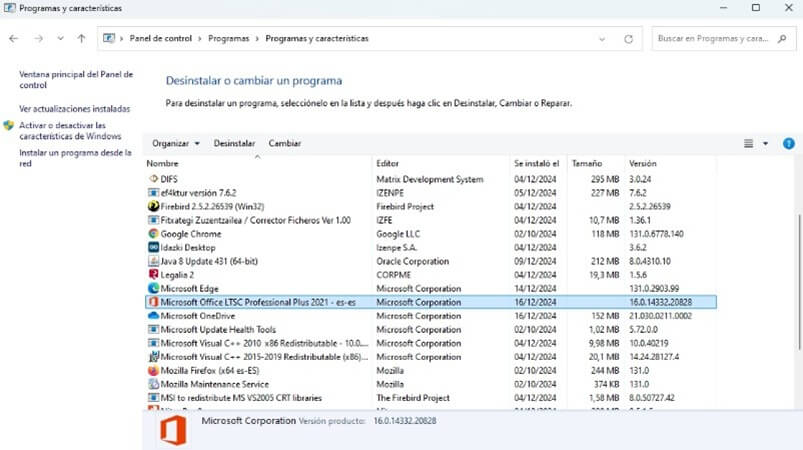Open Ventana principal del Panel de control
The image size is (803, 450).
click(x=76, y=80)
